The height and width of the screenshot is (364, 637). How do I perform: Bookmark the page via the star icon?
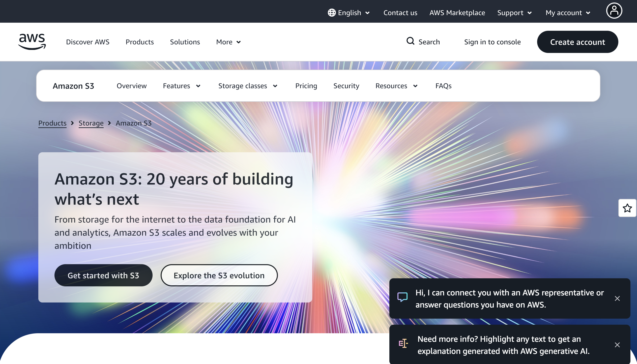(627, 208)
